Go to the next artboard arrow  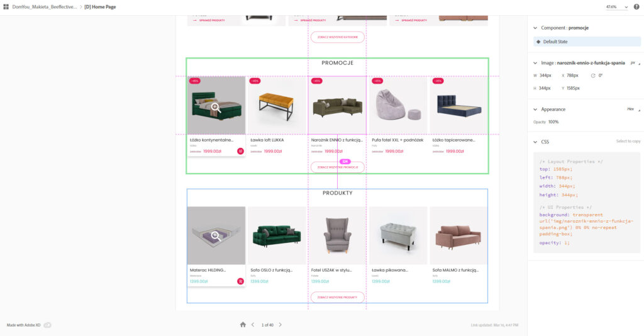tap(280, 325)
